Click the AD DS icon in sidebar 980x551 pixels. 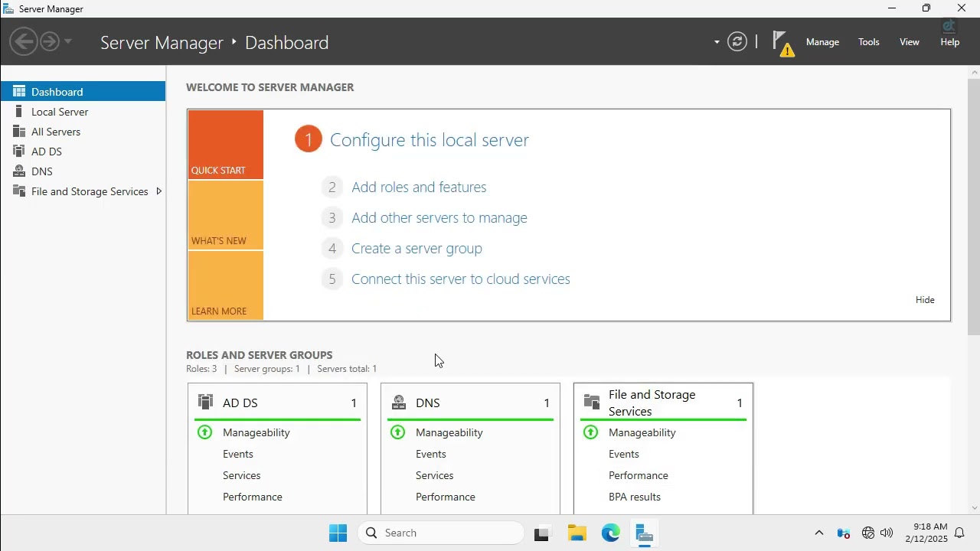[19, 151]
